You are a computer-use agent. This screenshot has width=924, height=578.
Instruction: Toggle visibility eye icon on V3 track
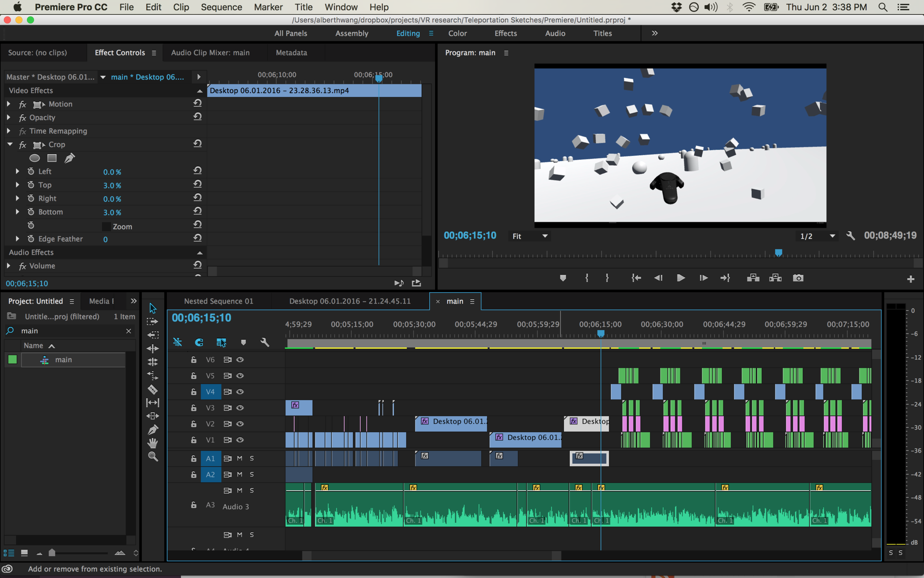[240, 408]
